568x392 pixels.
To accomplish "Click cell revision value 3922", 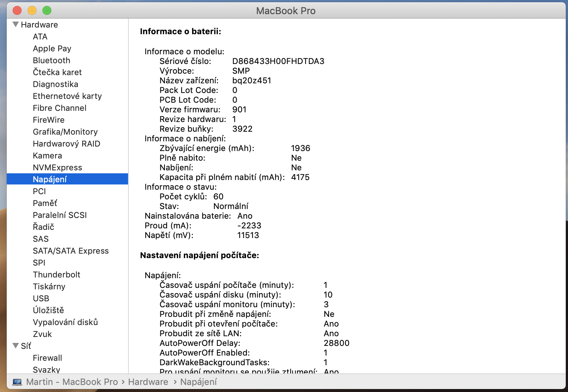I will [242, 129].
